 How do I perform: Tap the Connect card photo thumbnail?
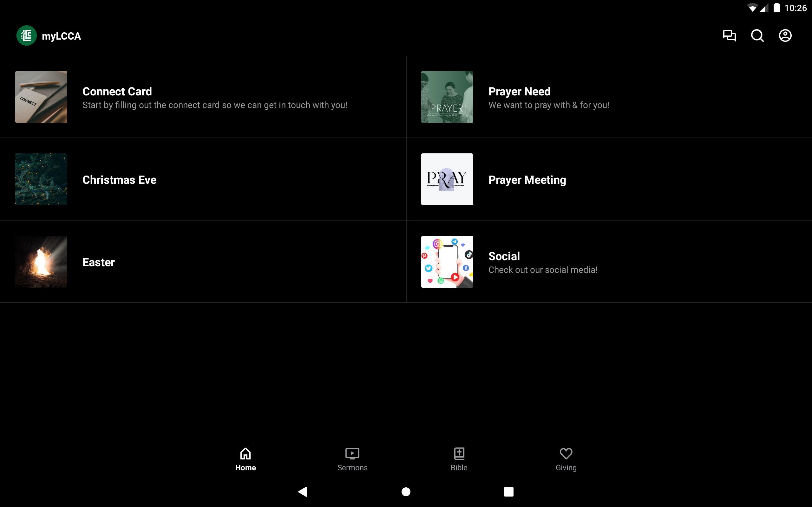pyautogui.click(x=41, y=97)
